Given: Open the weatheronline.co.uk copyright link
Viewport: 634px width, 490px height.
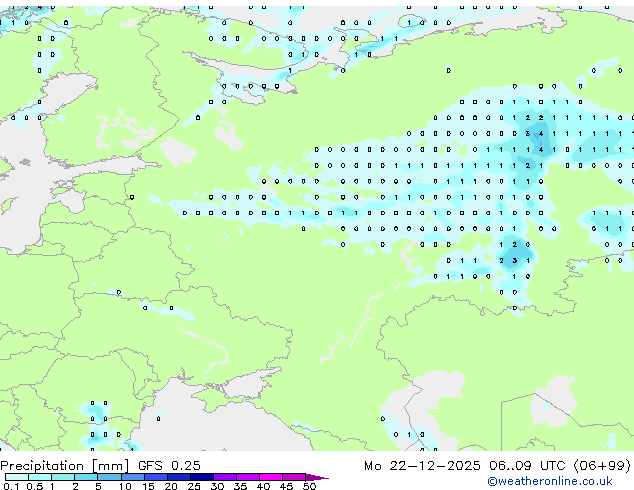Looking at the screenshot, I should [550, 481].
